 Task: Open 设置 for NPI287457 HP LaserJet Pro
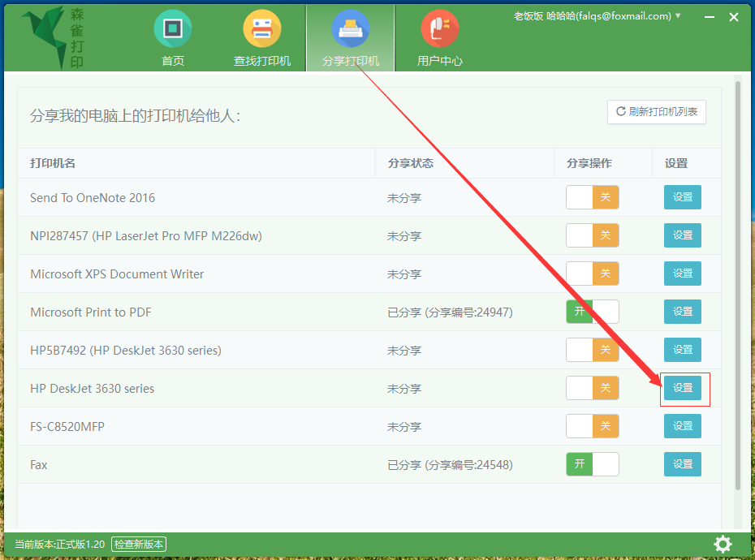coord(682,235)
